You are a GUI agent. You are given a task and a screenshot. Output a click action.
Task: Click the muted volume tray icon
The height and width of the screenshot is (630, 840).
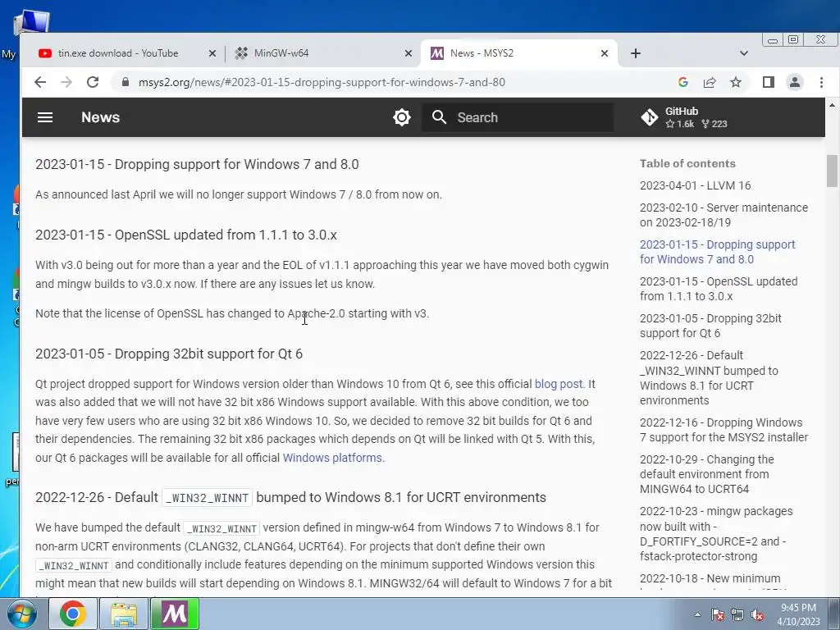(x=757, y=615)
